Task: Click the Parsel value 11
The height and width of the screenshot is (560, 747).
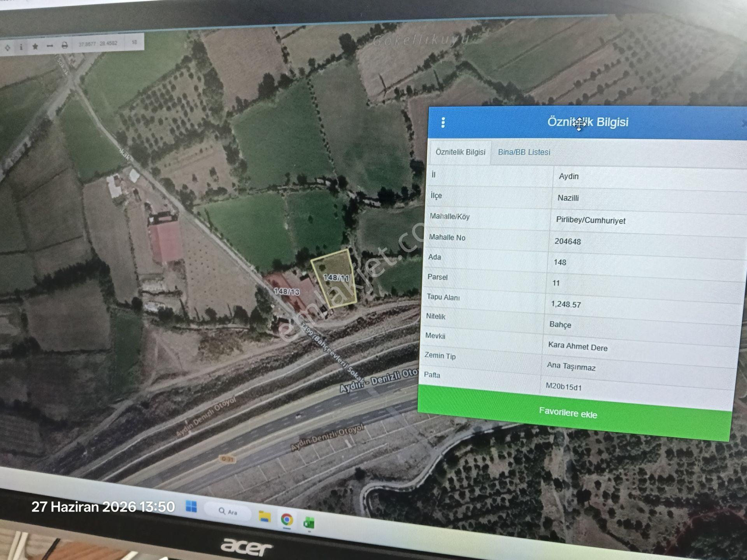Action: click(556, 283)
